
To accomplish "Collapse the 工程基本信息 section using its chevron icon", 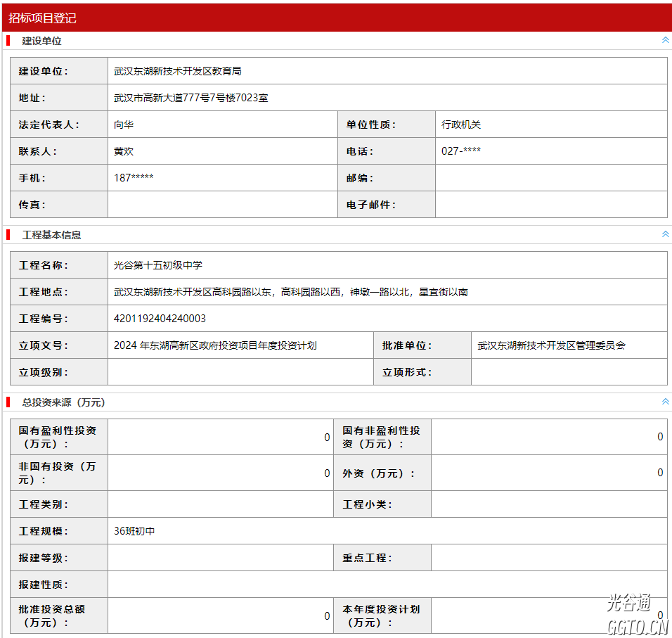I will coord(665,234).
